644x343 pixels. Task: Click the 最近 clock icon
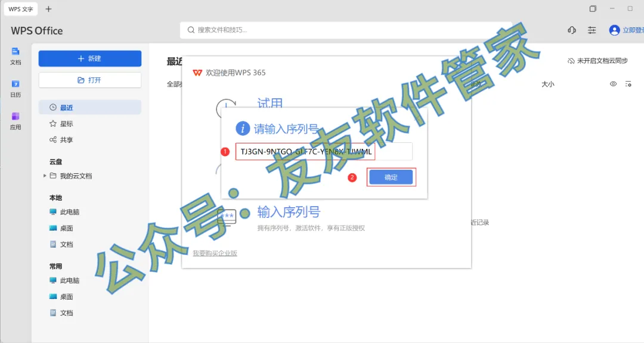[x=53, y=108]
